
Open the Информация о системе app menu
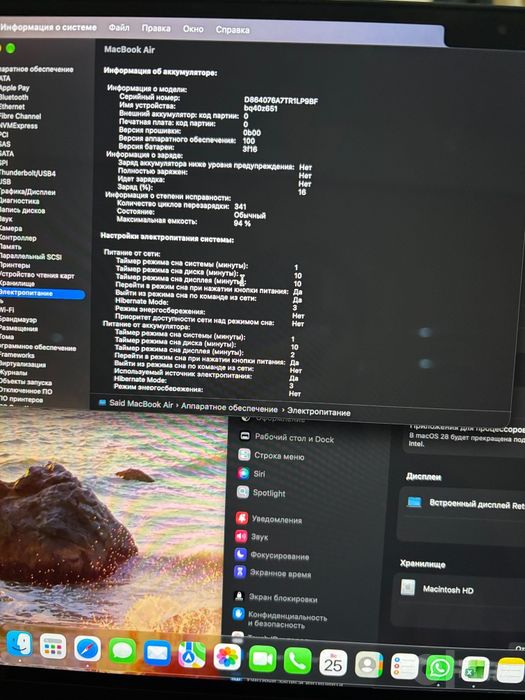click(48, 27)
